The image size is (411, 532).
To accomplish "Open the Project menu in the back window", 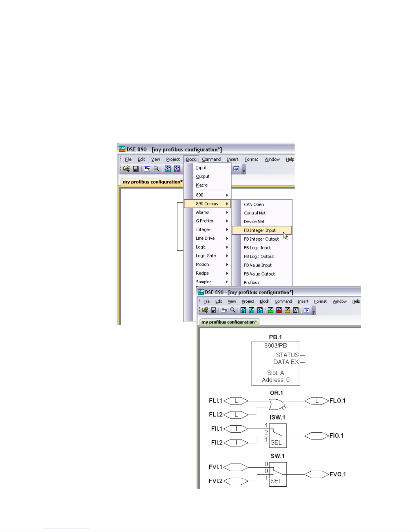I will coord(173,159).
